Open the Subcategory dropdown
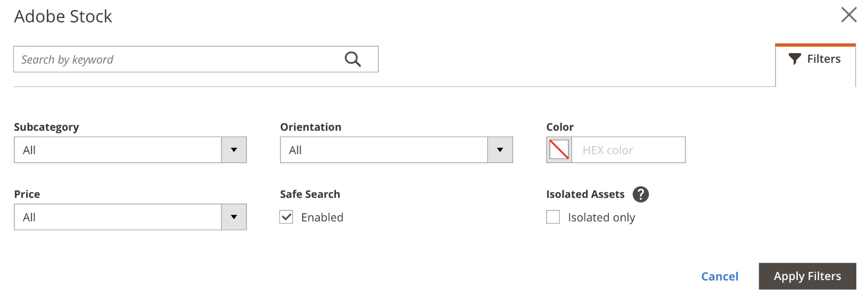 (118, 150)
